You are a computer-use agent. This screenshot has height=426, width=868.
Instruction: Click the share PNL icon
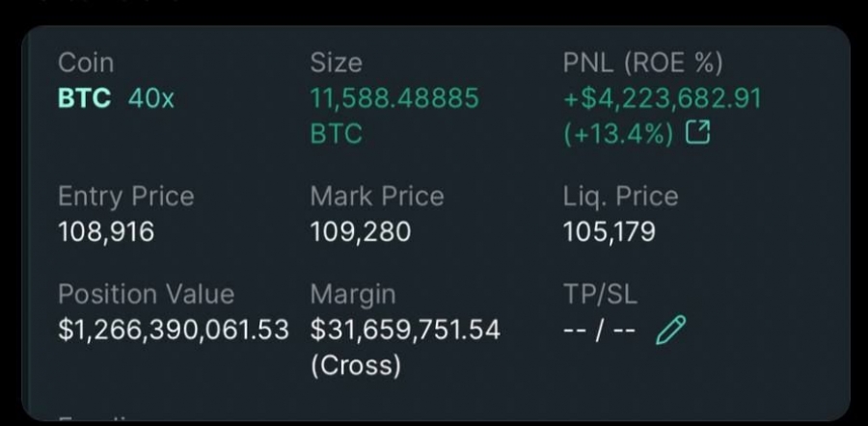tap(697, 134)
